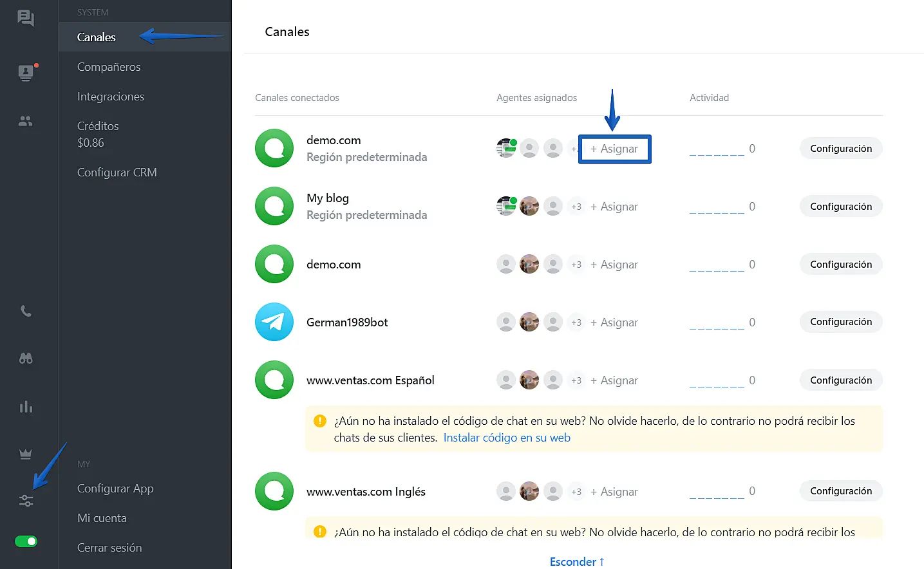Click the channel icon for www.ventas.com Español
This screenshot has width=924, height=569.
click(x=274, y=380)
